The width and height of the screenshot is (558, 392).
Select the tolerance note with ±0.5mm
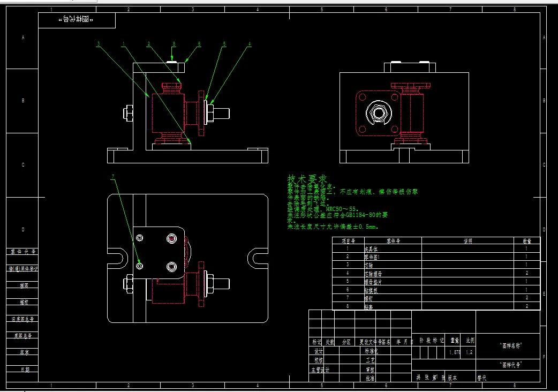click(333, 227)
